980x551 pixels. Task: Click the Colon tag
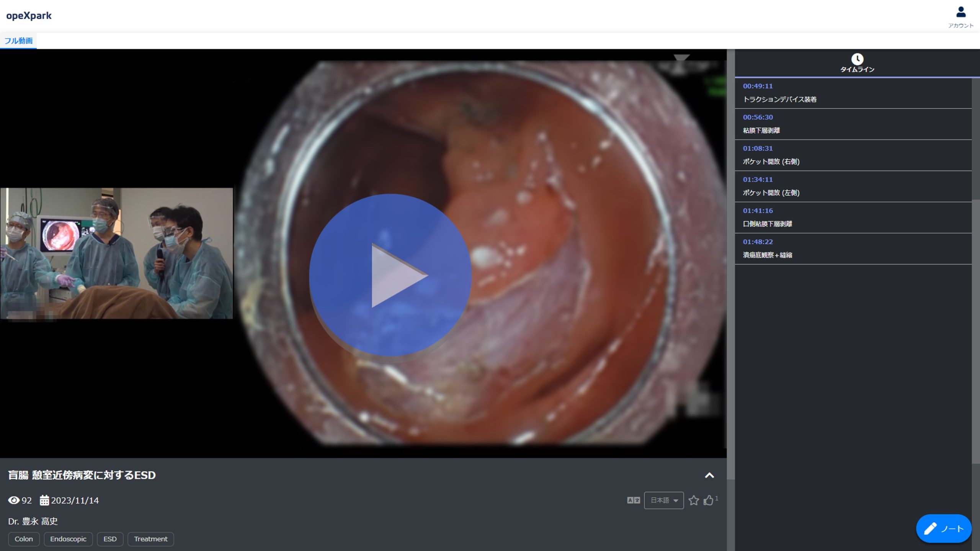pos(24,539)
